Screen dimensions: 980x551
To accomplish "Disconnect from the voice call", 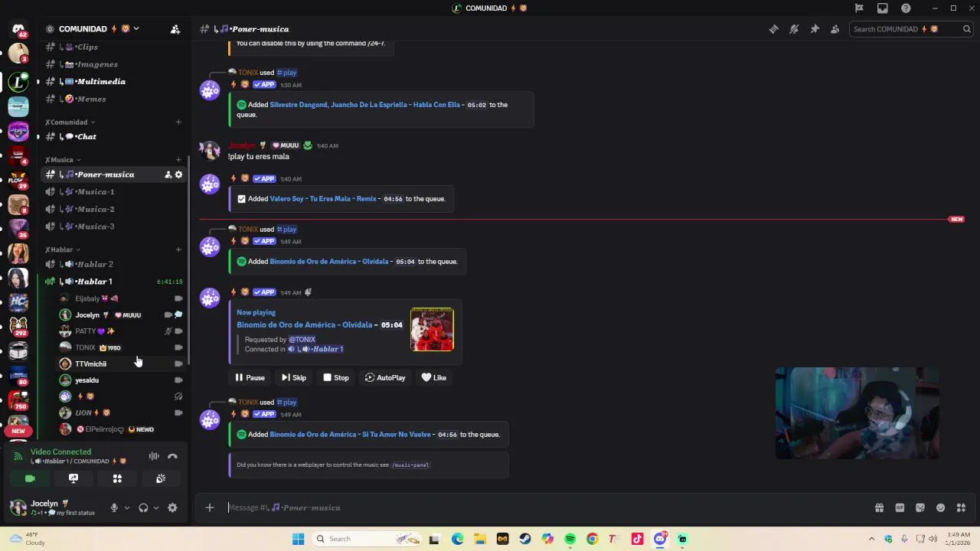I will 172,456.
